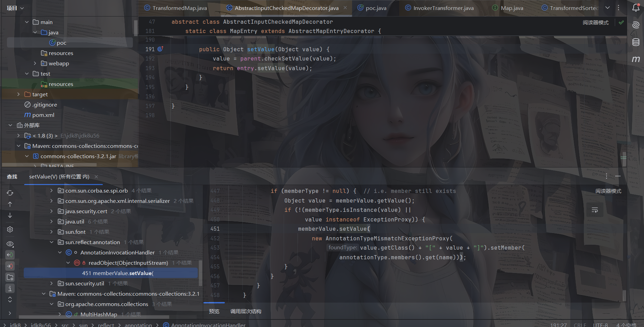Click the 阅读器模式 link in top editor
This screenshot has width=644, height=327.
596,23
